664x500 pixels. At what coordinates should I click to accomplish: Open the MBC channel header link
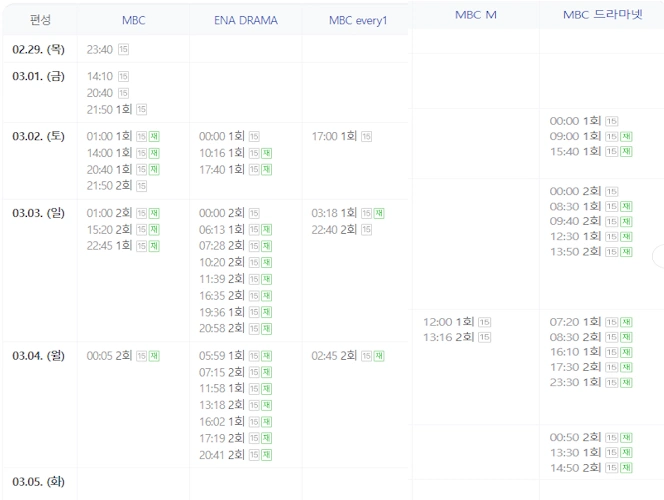133,20
